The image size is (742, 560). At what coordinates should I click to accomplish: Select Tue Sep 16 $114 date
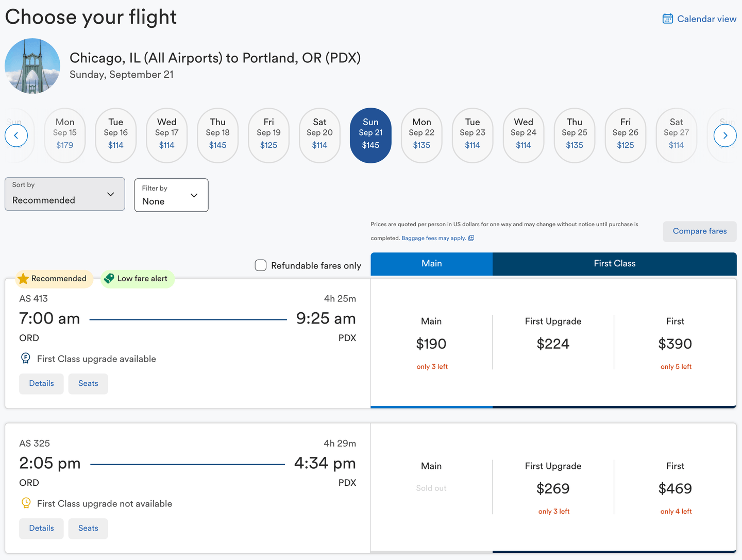pyautogui.click(x=116, y=135)
